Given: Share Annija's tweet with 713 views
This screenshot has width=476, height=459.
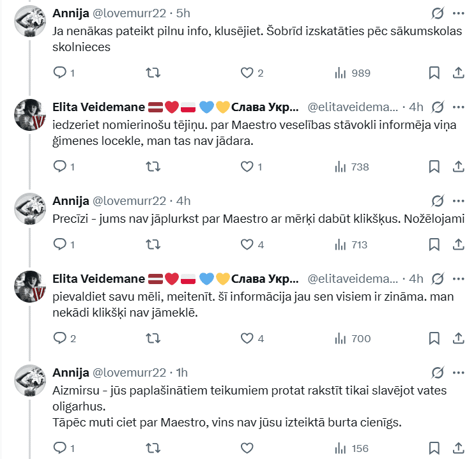Looking at the screenshot, I should click(x=458, y=244).
